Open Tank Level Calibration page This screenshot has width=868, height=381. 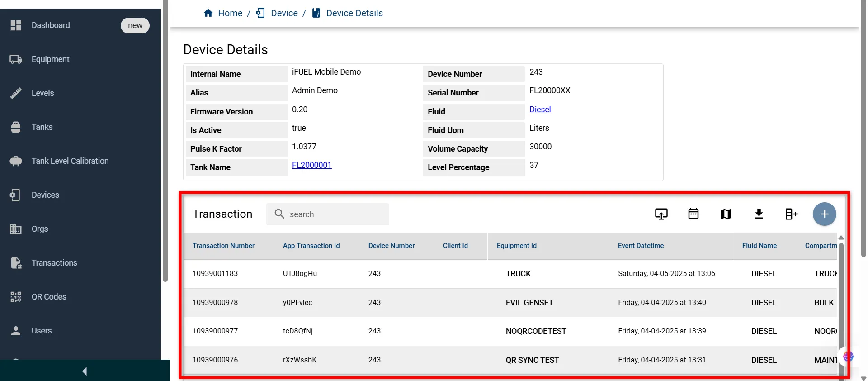[x=70, y=161]
